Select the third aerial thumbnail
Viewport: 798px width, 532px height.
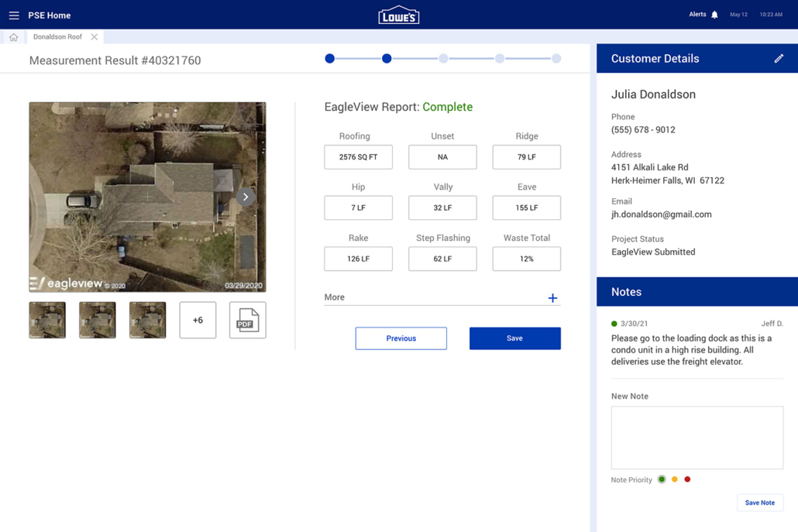(x=147, y=320)
